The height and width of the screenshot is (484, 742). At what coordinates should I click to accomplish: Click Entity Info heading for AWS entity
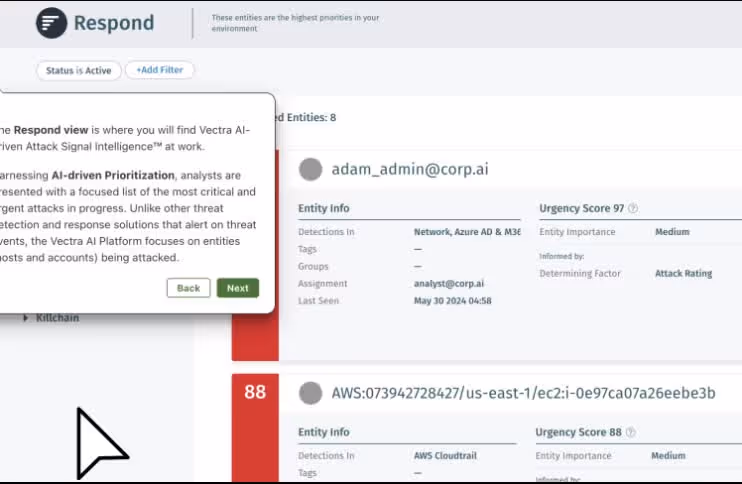point(324,432)
